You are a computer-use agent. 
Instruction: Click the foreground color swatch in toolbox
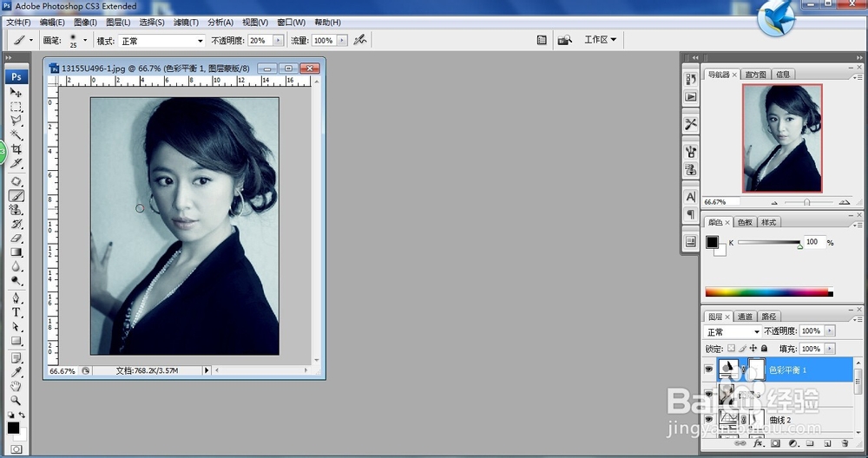tap(13, 428)
